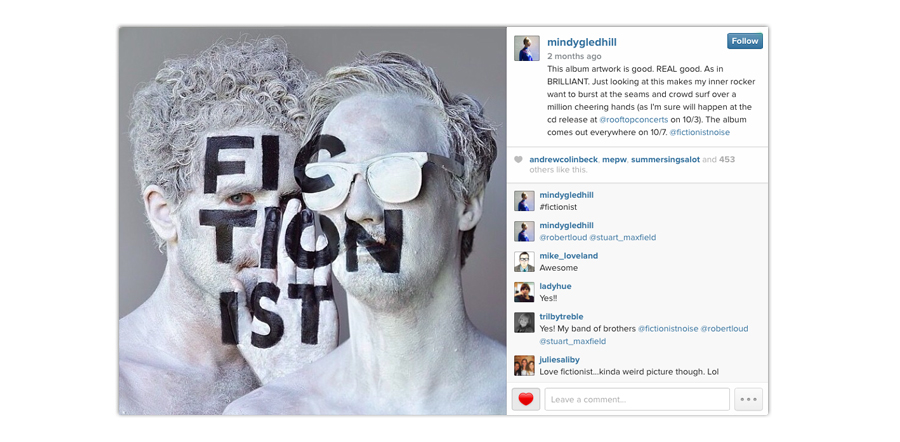Open @robertloud in trilbytreble's comment

point(724,329)
